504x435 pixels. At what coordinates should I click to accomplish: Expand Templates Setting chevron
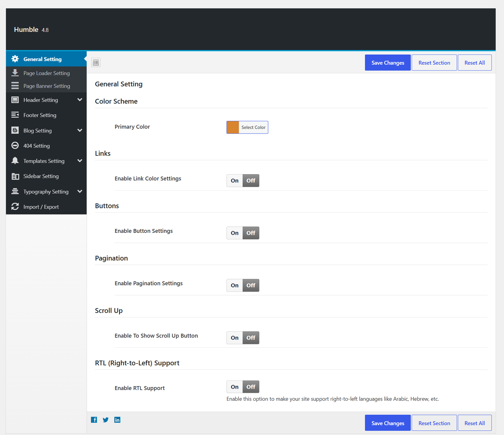pos(80,161)
